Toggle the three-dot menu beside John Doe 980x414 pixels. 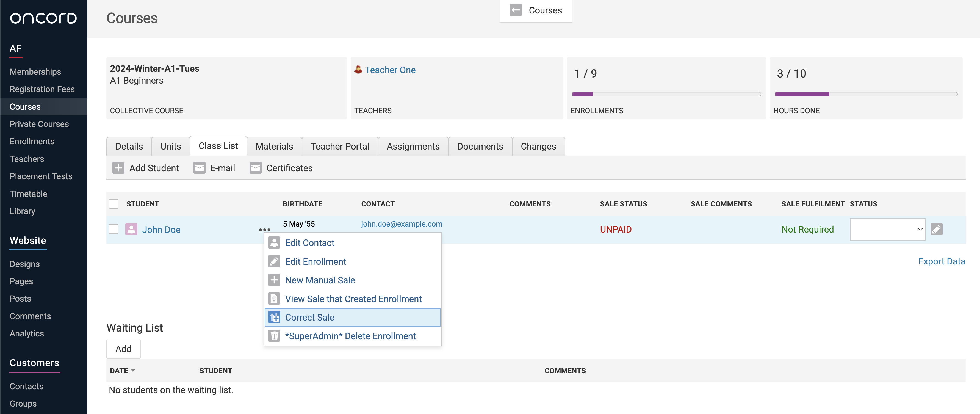(x=264, y=230)
